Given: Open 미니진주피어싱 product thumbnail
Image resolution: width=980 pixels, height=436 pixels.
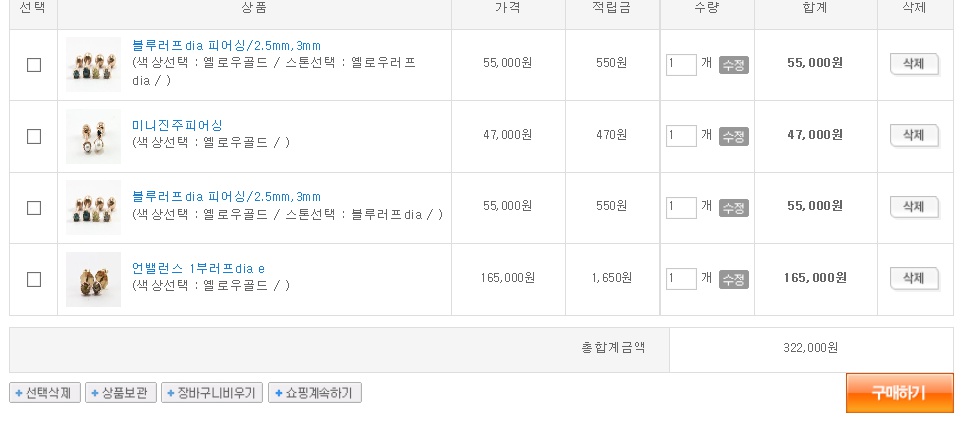Looking at the screenshot, I should click(x=93, y=136).
